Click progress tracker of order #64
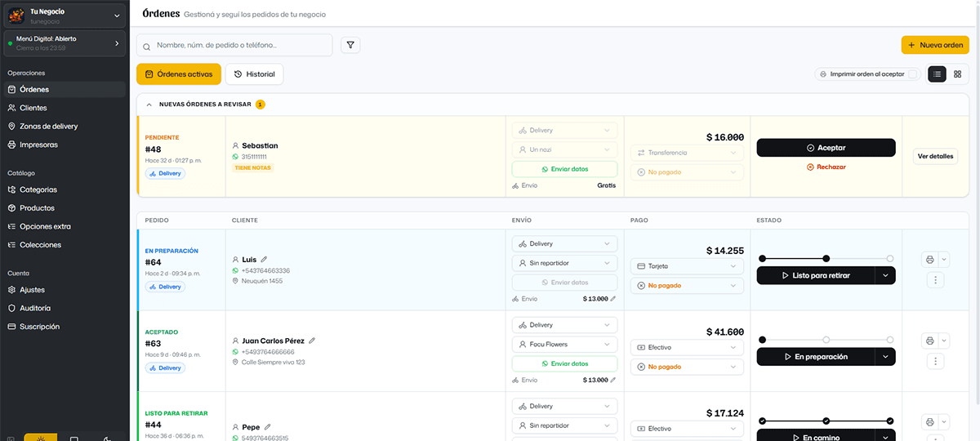 tap(826, 258)
